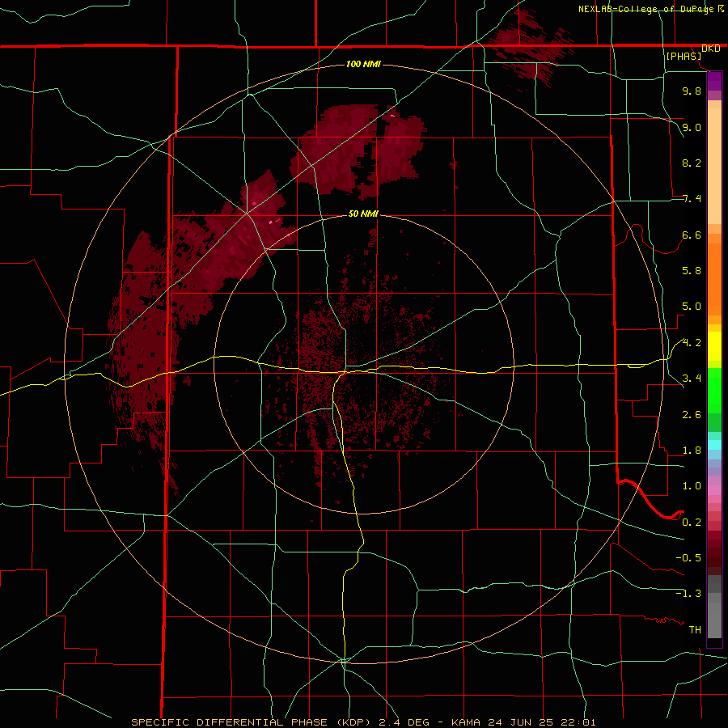Pick the gray segment at the scale bottom
Image resolution: width=728 pixels, height=728 pixels.
pos(714,620)
